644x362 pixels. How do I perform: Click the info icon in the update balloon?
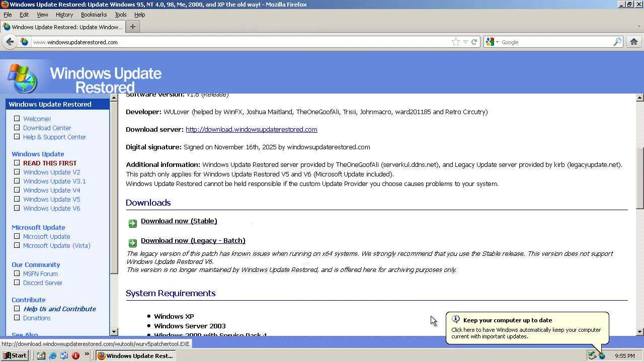(x=456, y=319)
